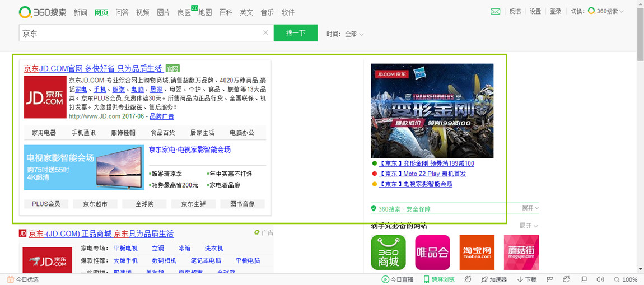Click the IE compatibility mode icon
The height and width of the screenshot is (285, 644).
click(x=566, y=279)
